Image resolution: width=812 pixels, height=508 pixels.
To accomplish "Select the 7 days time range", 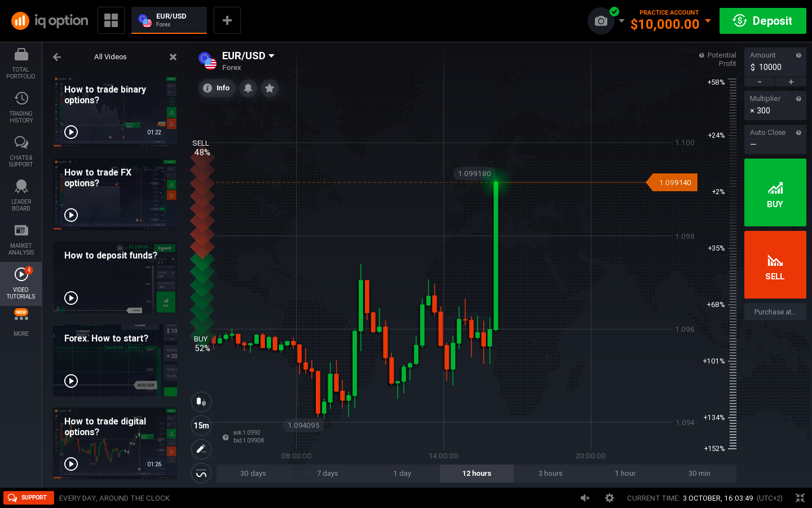I will 328,474.
